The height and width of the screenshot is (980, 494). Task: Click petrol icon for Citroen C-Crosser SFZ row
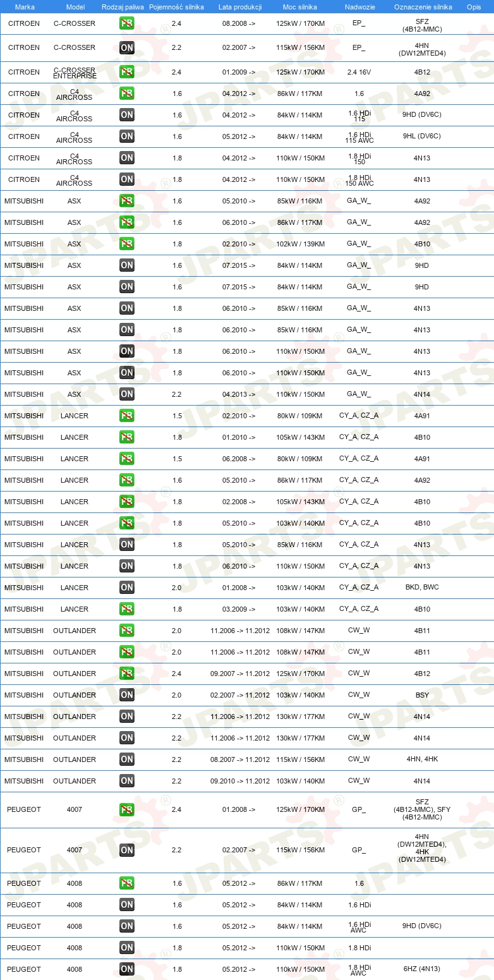tap(127, 23)
